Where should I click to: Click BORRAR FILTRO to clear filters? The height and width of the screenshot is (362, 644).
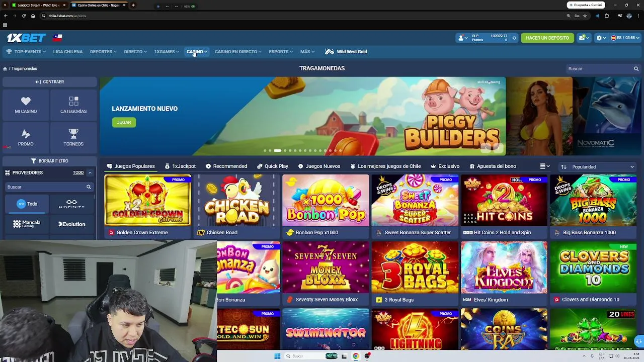[x=49, y=161]
